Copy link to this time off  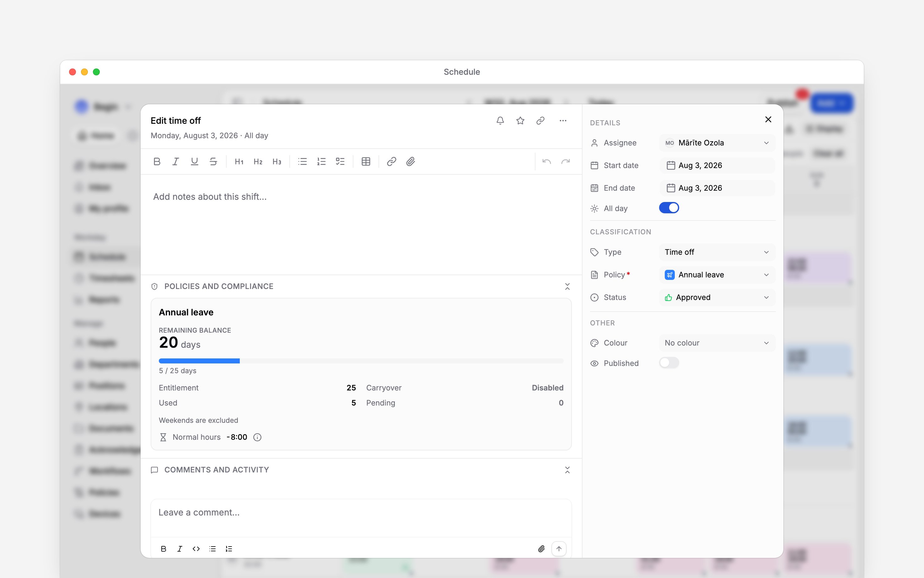pyautogui.click(x=540, y=121)
